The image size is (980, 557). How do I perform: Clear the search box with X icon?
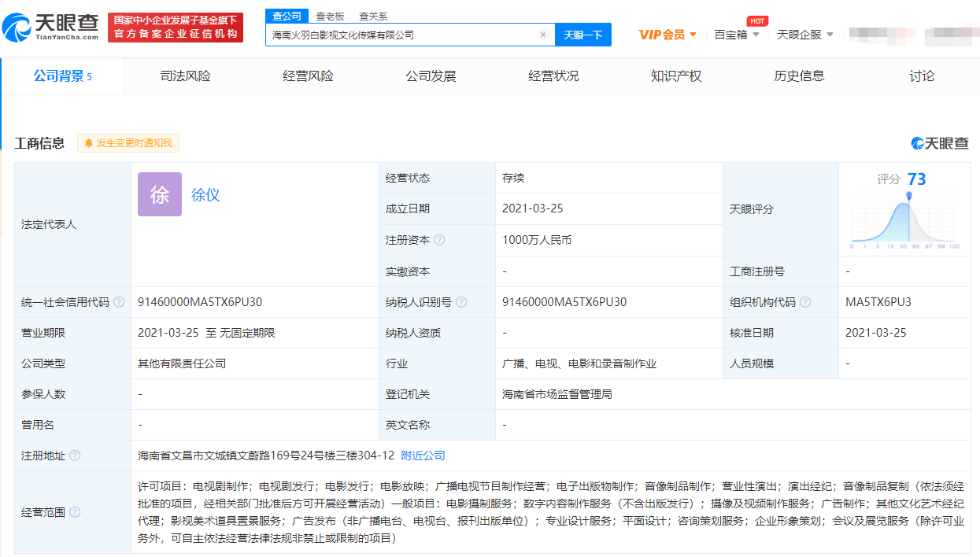tap(542, 35)
